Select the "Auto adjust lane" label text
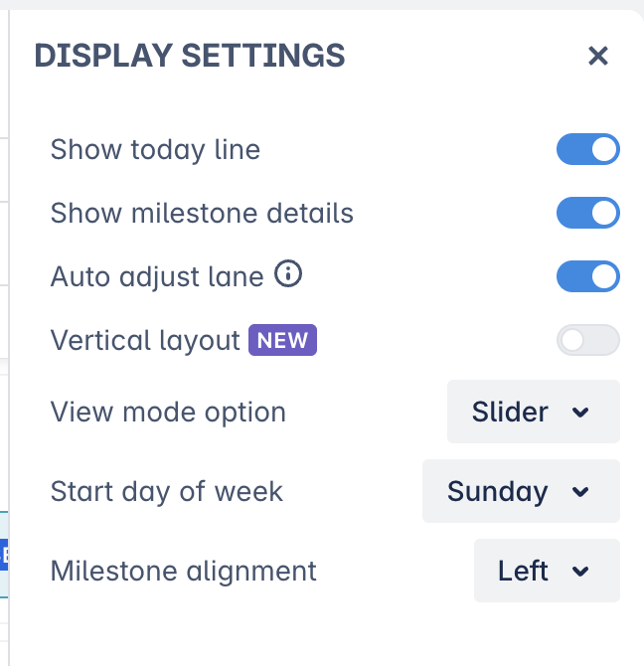Viewport: 644px width, 666px height. (x=157, y=276)
